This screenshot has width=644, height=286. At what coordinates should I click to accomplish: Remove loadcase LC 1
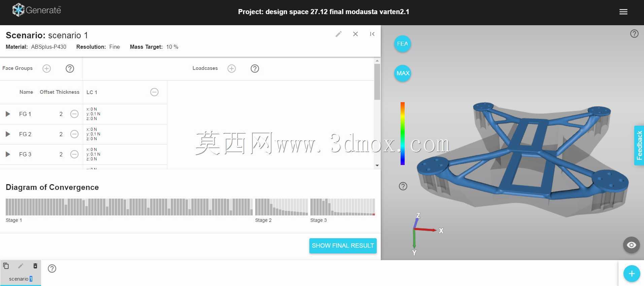(x=154, y=92)
